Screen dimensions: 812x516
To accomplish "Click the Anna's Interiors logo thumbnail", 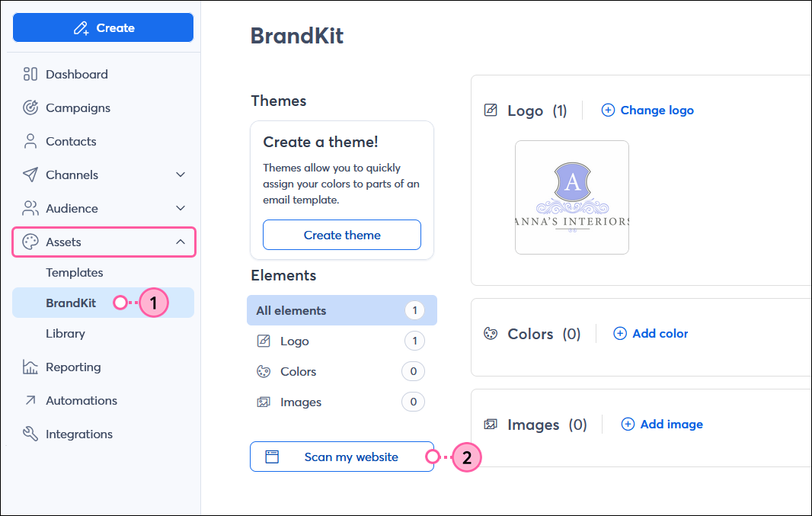I will tap(571, 197).
